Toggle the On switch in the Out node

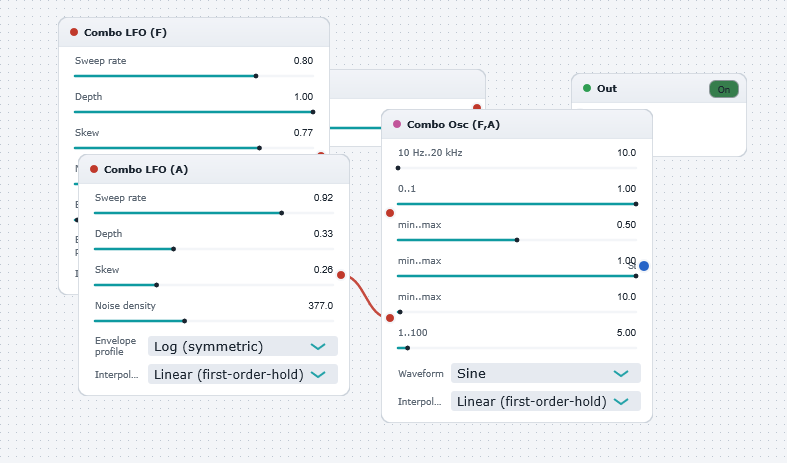(724, 89)
